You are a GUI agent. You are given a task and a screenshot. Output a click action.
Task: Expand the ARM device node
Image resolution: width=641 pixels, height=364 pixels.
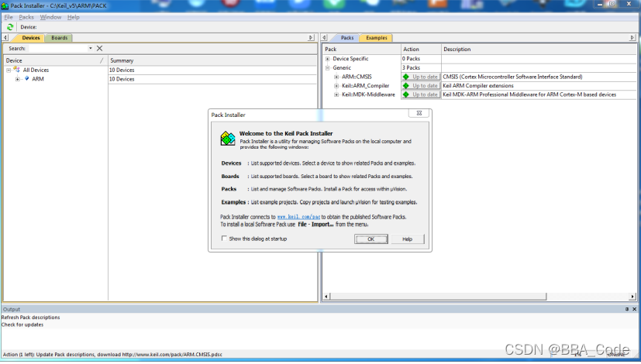click(x=17, y=79)
